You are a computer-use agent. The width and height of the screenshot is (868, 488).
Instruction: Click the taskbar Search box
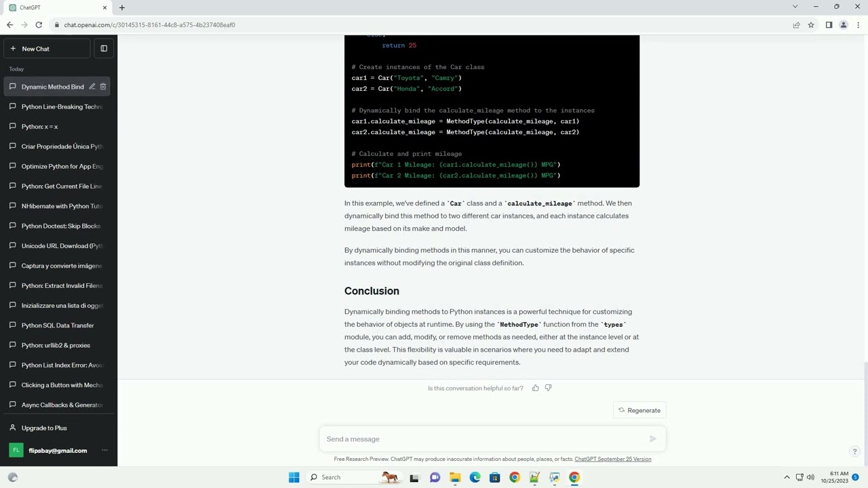coord(353,477)
